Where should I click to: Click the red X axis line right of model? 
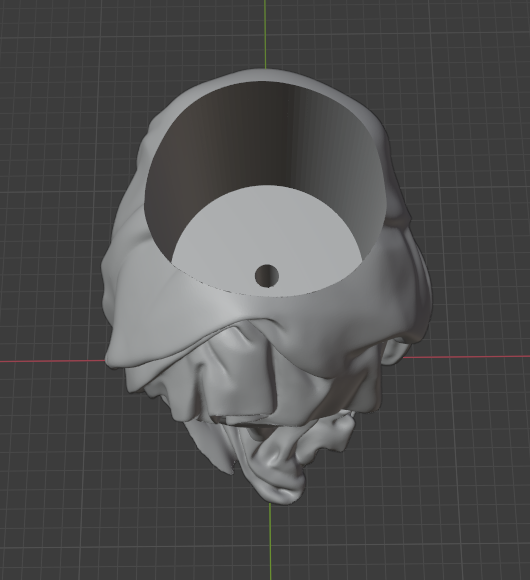(466, 357)
